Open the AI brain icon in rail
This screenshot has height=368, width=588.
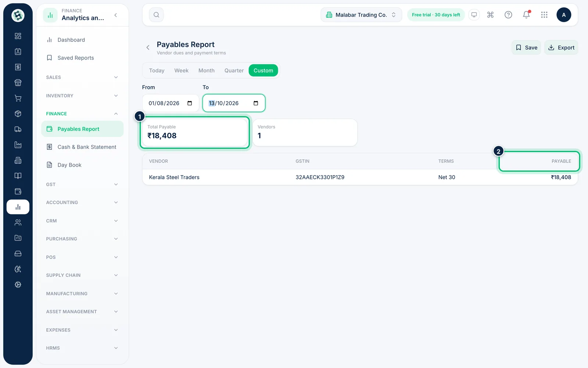pos(18,269)
